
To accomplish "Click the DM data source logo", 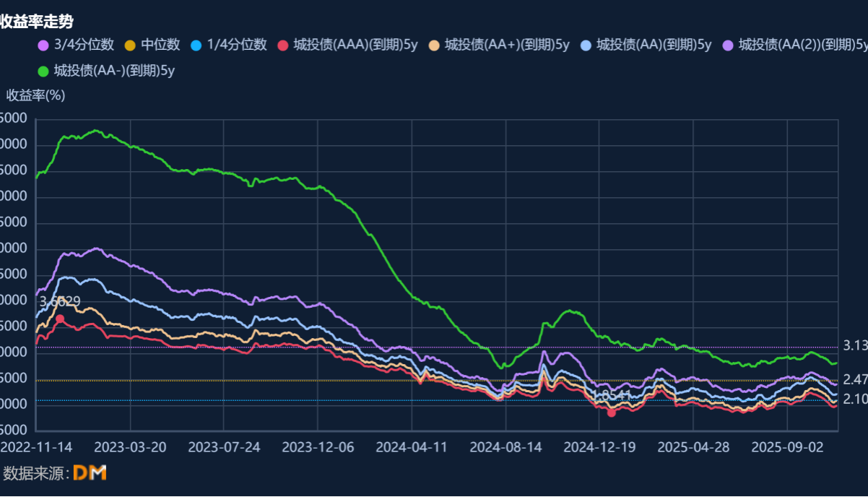I will click(90, 473).
